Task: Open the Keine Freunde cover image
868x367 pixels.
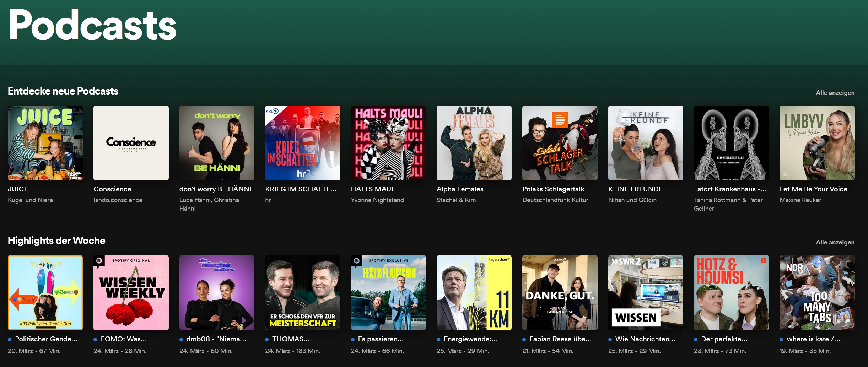Action: click(646, 143)
